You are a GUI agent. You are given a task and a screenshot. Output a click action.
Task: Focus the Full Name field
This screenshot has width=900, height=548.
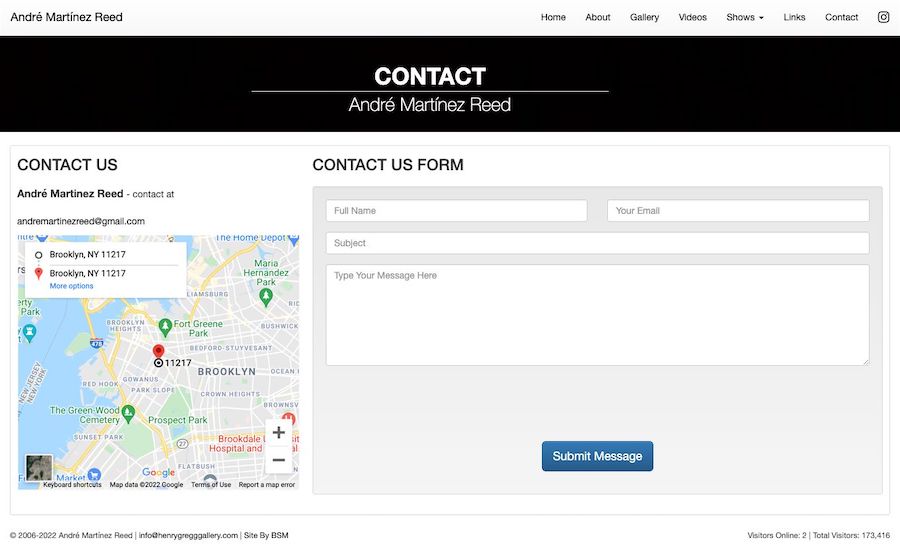(x=456, y=211)
